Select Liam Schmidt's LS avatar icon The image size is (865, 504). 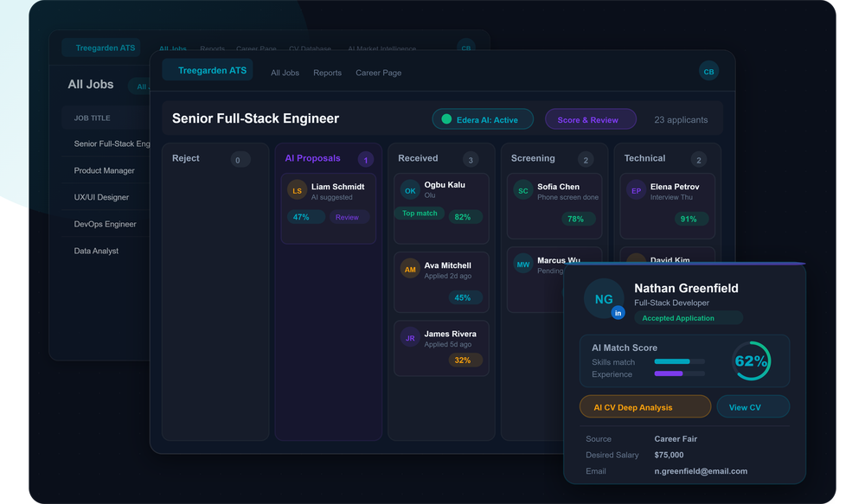point(298,190)
